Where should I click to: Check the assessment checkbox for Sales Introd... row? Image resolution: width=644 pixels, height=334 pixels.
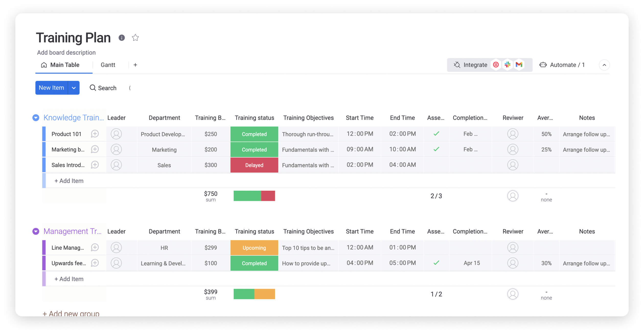(x=435, y=165)
